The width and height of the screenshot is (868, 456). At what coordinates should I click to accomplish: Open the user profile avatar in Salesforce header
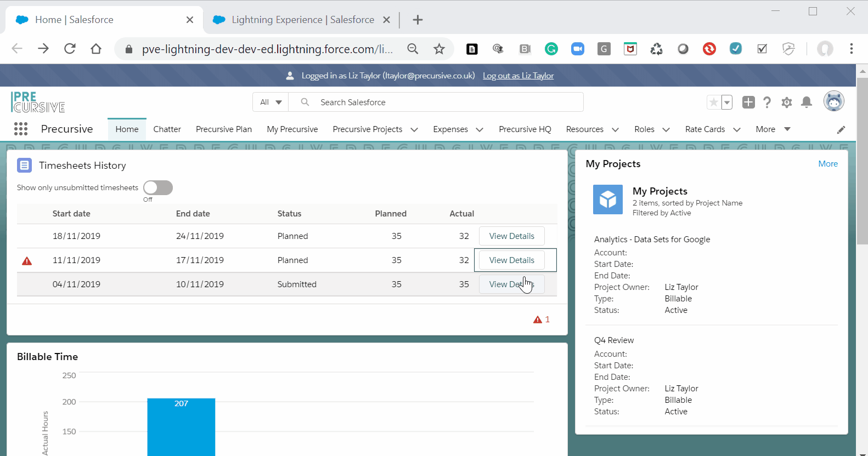click(x=833, y=101)
